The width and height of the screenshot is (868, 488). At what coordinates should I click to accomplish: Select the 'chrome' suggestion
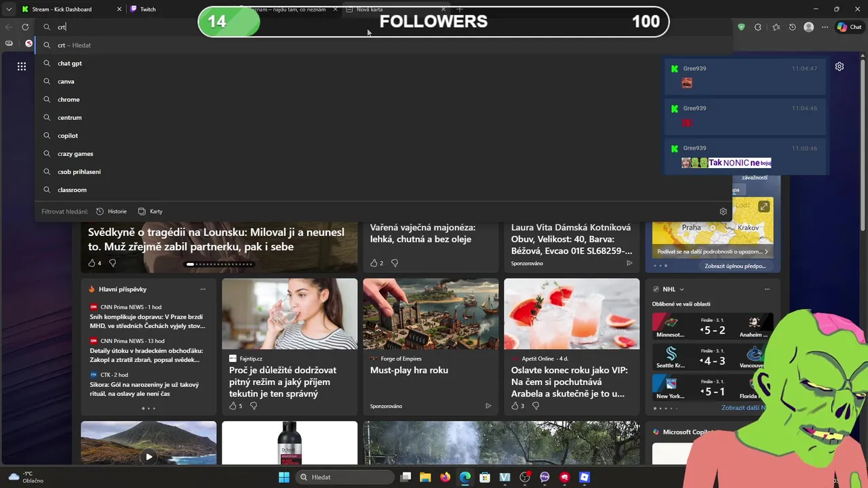(384, 100)
